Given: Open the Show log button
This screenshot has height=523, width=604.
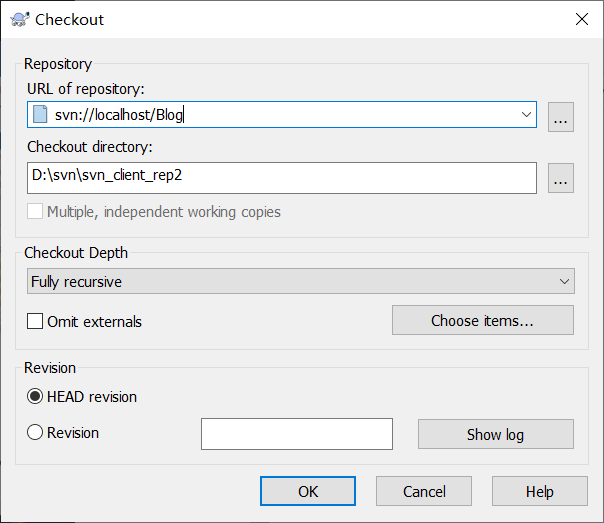Looking at the screenshot, I should [x=496, y=434].
